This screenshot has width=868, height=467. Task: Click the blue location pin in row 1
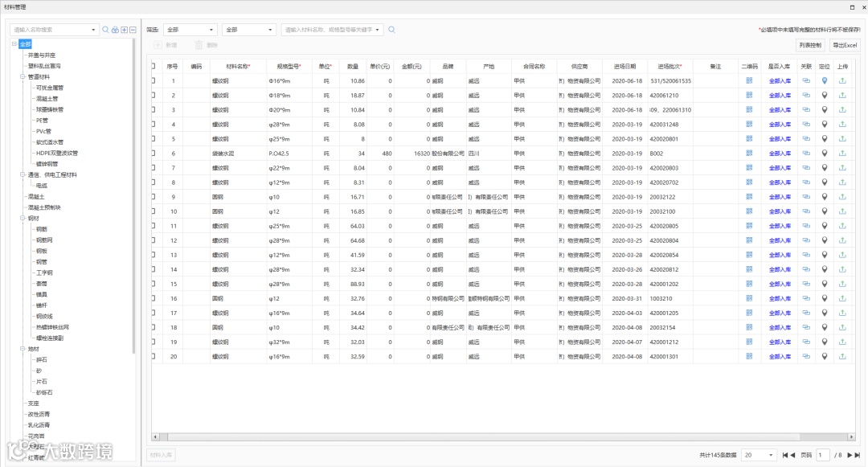pyautogui.click(x=825, y=81)
